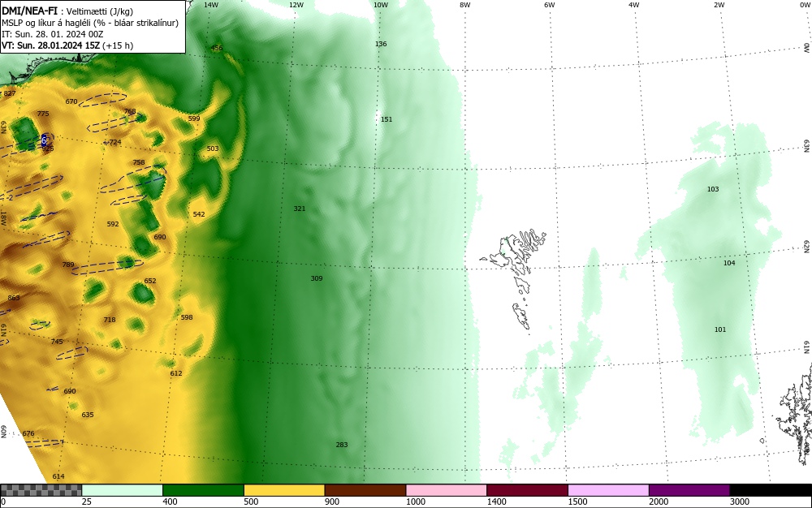
Task: Select the dark green 400–500 legend swatch
Action: pyautogui.click(x=203, y=490)
